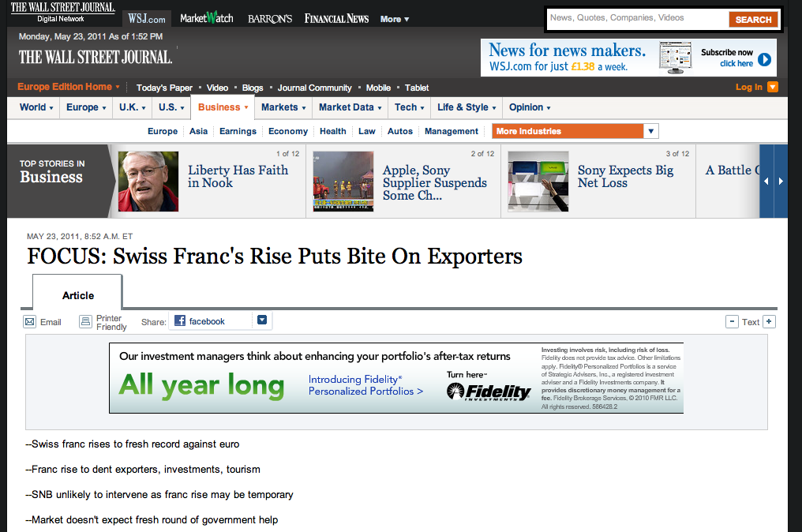Image resolution: width=802 pixels, height=532 pixels.
Task: Open the Earnings subsection
Action: point(238,132)
